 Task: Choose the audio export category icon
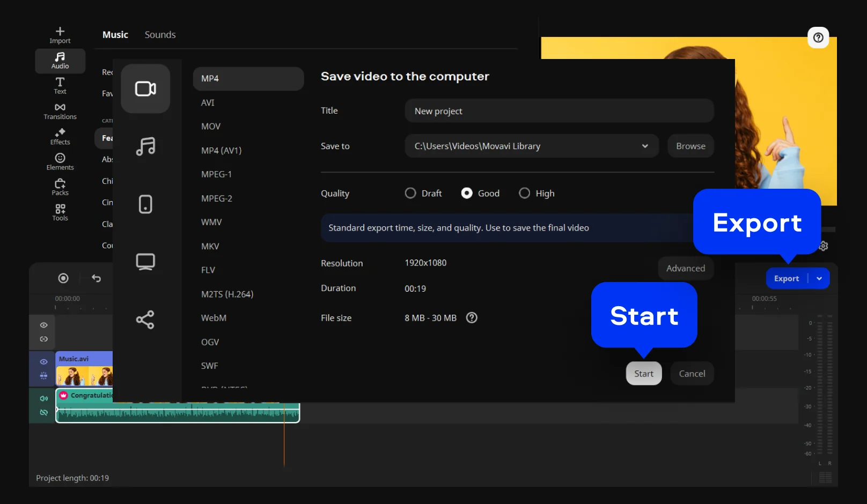pos(145,146)
